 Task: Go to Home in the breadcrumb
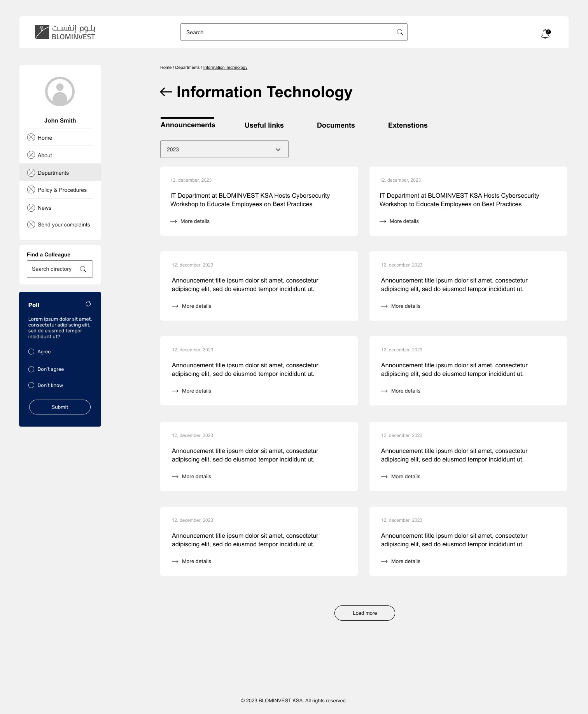(x=166, y=68)
